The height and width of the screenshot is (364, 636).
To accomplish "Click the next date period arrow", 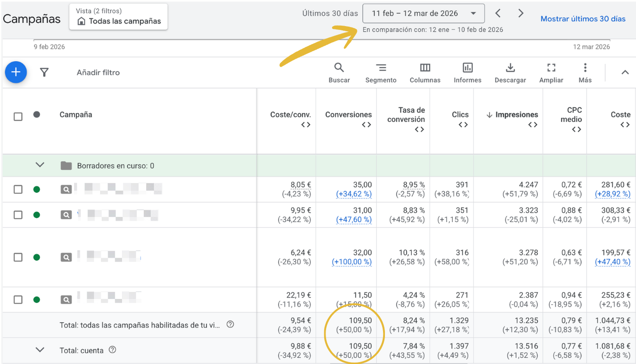I will pyautogui.click(x=521, y=13).
